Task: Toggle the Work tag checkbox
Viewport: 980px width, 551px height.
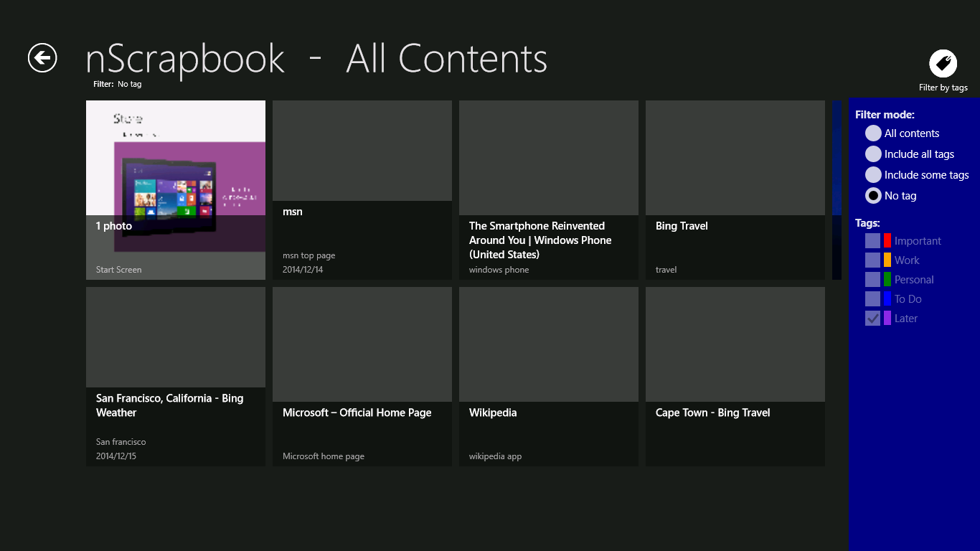Action: coord(872,260)
